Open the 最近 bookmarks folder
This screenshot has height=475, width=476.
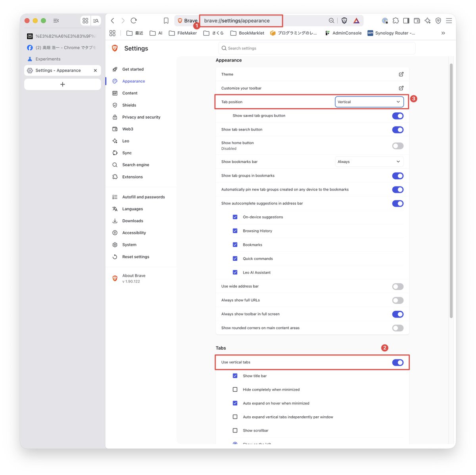[135, 33]
